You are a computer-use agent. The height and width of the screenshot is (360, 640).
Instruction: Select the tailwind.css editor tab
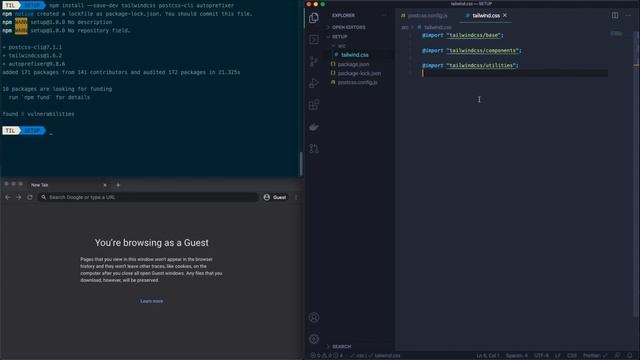coord(486,16)
